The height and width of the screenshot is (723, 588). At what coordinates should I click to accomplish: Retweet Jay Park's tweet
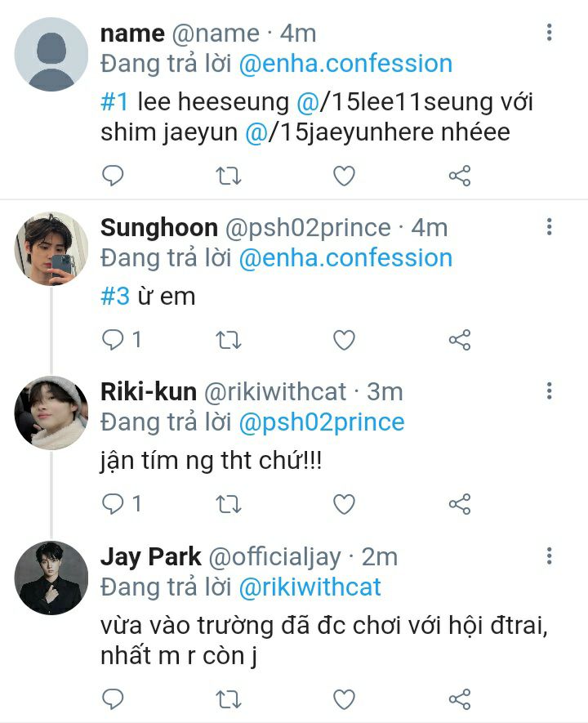click(229, 699)
